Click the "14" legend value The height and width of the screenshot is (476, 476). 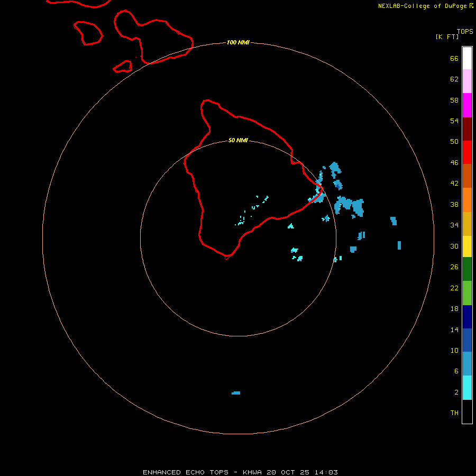(x=454, y=329)
